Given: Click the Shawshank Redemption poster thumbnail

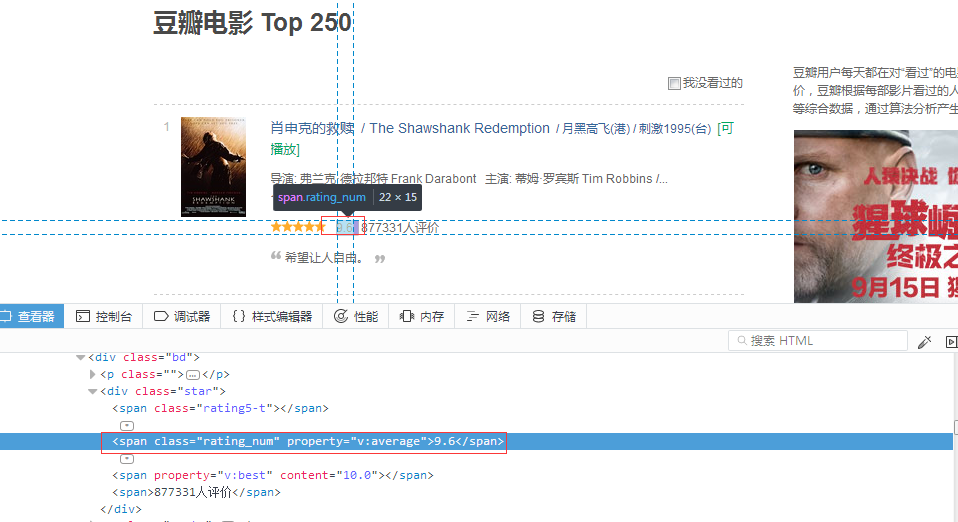Looking at the screenshot, I should tap(213, 167).
